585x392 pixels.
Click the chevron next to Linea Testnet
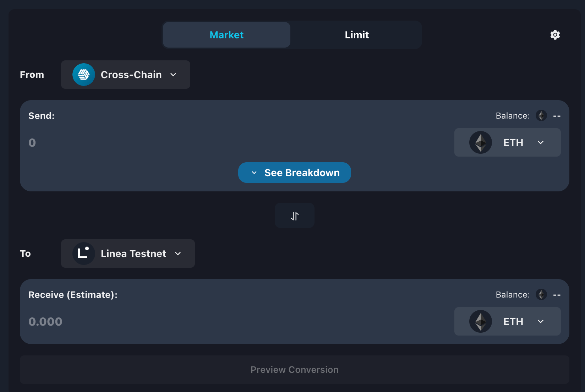(178, 254)
